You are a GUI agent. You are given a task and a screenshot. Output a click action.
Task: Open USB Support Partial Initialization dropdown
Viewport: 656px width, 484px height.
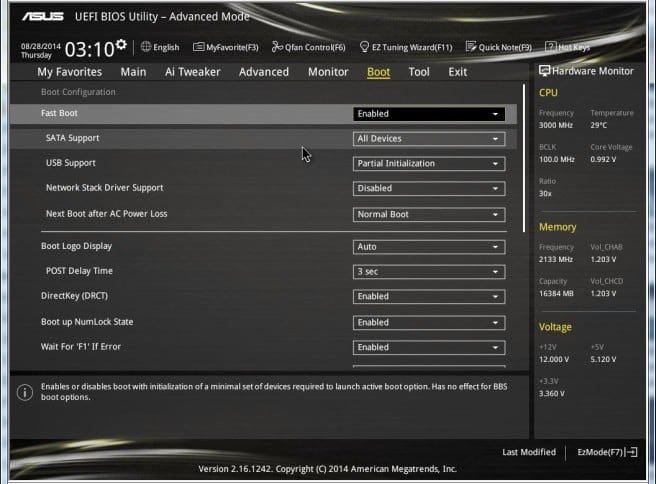tap(429, 163)
